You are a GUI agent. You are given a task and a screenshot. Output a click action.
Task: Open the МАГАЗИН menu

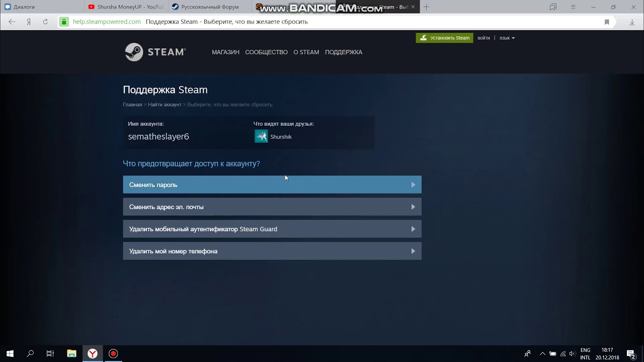point(225,52)
